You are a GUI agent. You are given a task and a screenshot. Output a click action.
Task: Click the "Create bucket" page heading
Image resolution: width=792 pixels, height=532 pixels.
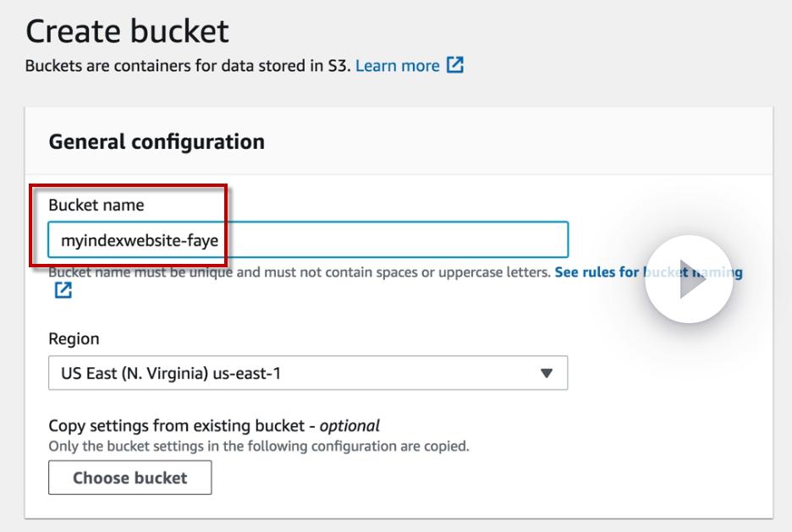coord(127,31)
